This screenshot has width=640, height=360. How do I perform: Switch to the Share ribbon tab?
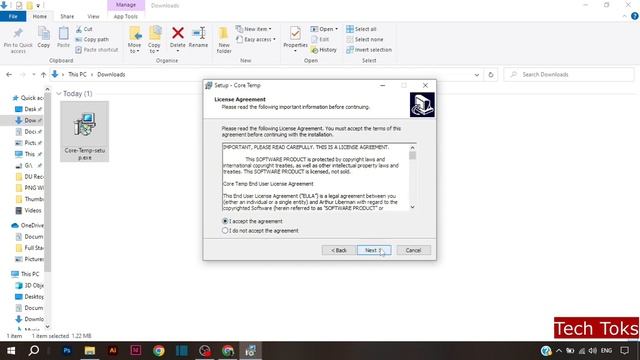[x=67, y=16]
